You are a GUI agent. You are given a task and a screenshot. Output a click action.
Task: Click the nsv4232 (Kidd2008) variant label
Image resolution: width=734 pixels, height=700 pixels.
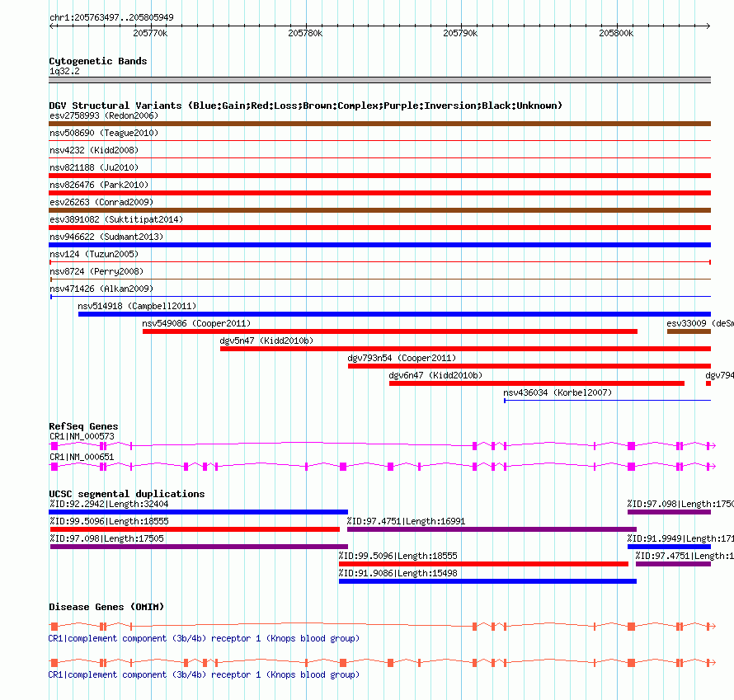(x=94, y=150)
